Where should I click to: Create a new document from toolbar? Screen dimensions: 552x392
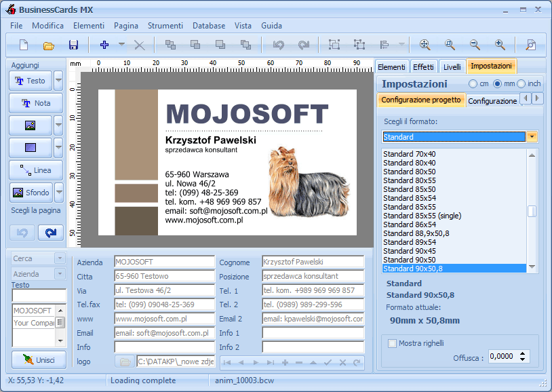pos(24,45)
